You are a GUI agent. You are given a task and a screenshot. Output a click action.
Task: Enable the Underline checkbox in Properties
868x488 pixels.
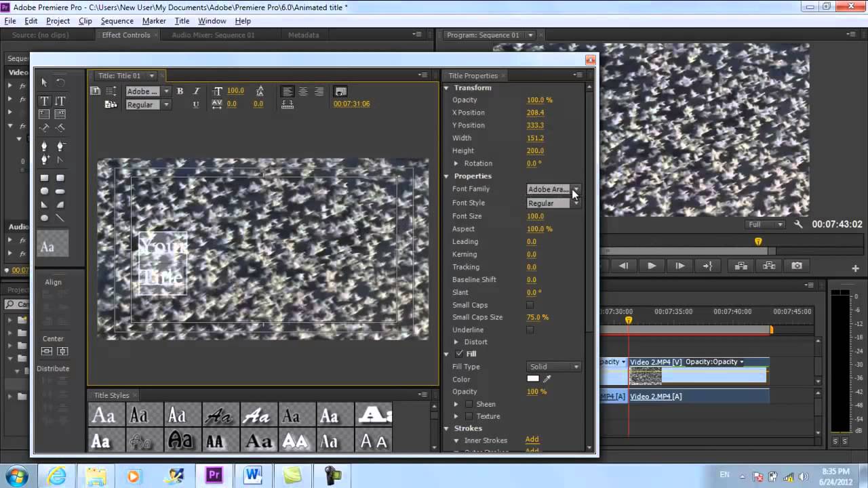coord(530,330)
